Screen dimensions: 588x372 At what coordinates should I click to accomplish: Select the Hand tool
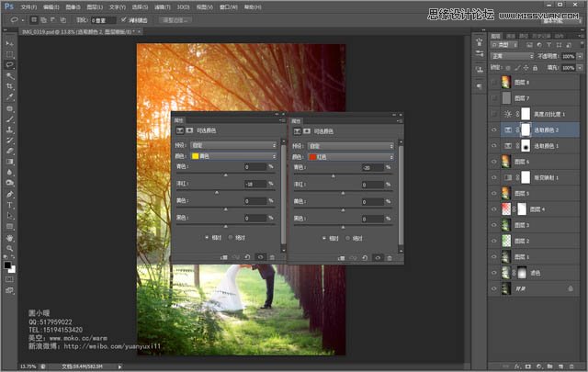pos(9,238)
